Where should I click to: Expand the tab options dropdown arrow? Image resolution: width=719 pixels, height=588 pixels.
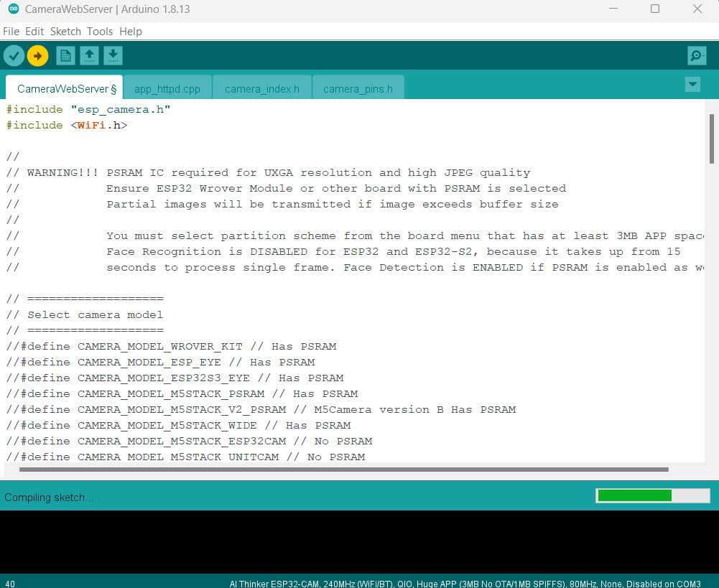[x=692, y=84]
